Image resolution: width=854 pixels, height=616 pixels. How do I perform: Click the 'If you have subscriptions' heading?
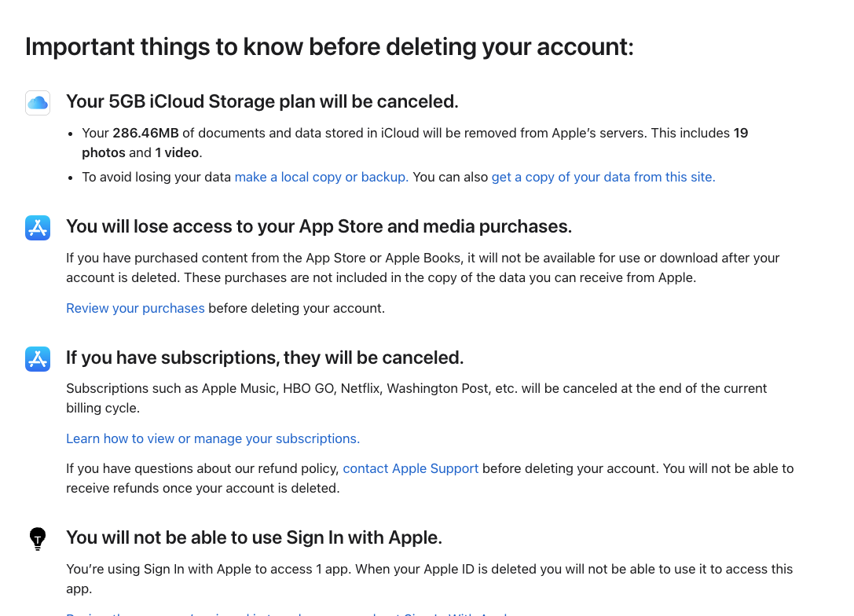click(265, 357)
